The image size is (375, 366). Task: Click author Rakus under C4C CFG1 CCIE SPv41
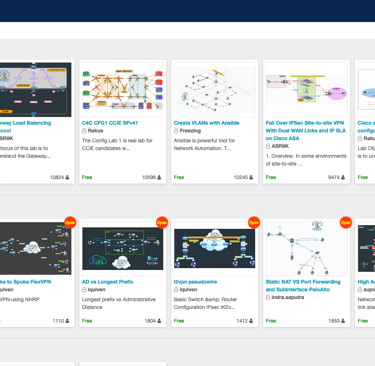(x=95, y=131)
